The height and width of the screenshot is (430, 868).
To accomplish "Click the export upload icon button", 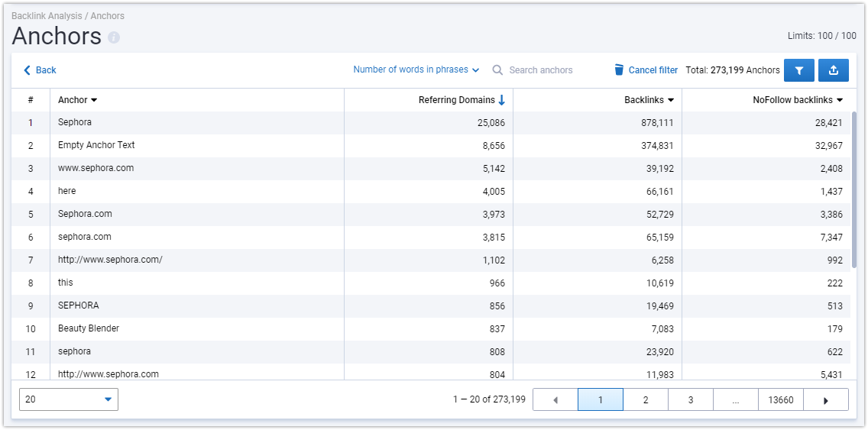I will pyautogui.click(x=834, y=70).
